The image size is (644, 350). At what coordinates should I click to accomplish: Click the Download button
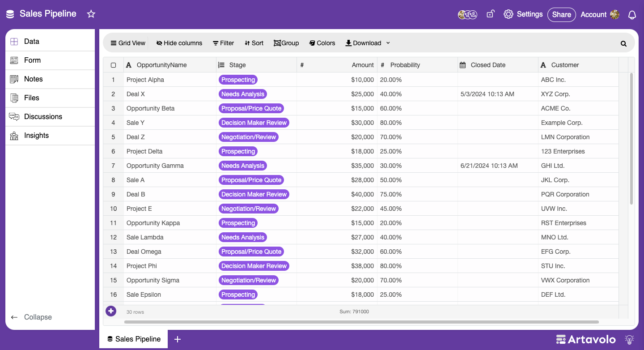point(363,43)
